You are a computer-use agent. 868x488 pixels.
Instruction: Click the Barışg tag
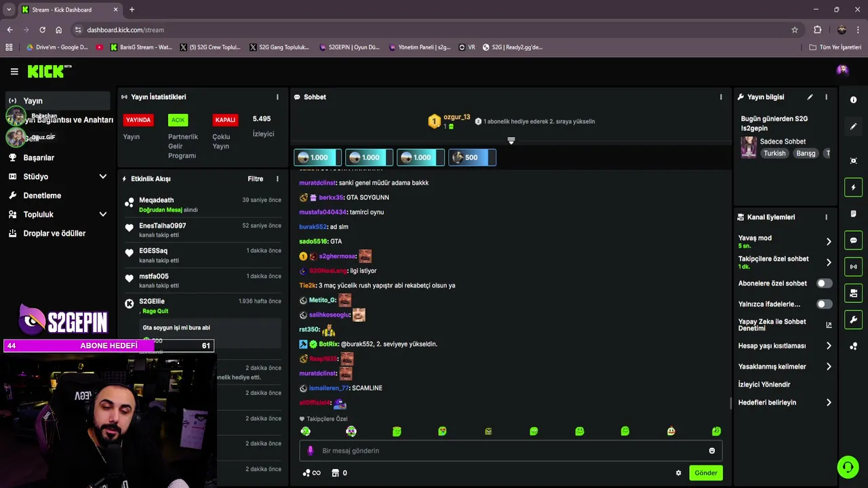pos(806,153)
